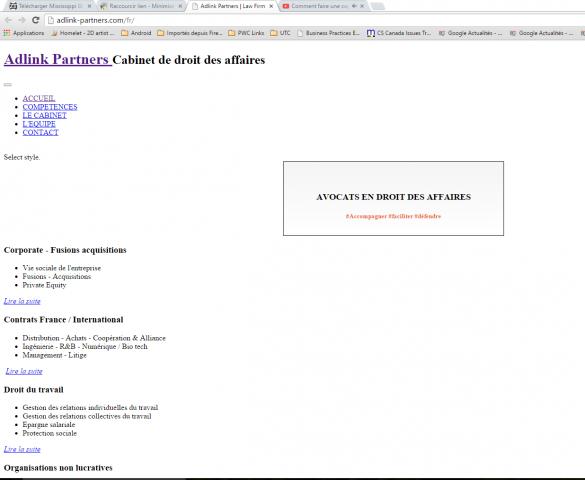
Task: Go back with the browser back arrow
Action: (x=8, y=20)
